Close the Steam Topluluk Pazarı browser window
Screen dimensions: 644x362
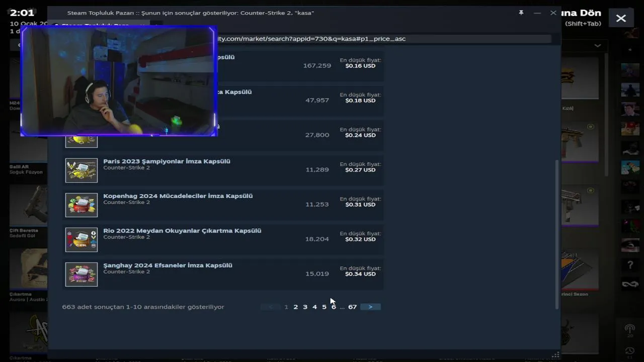coord(553,13)
